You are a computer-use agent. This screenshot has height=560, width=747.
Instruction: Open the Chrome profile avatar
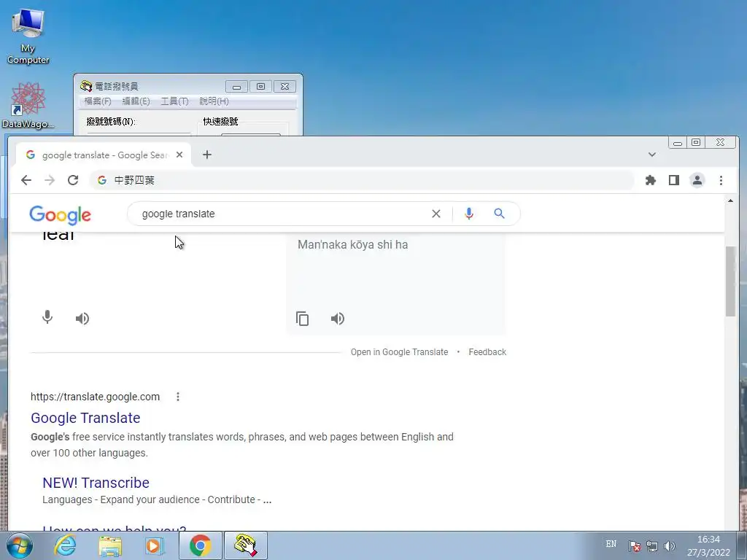click(x=697, y=180)
